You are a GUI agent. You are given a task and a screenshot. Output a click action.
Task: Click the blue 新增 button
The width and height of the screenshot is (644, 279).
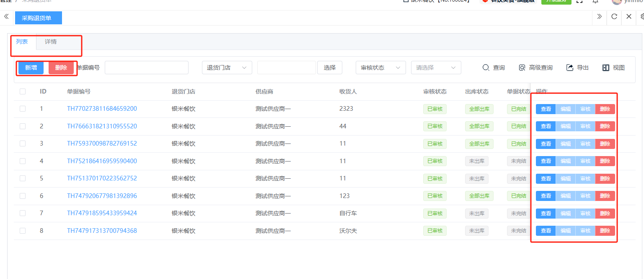pos(31,68)
